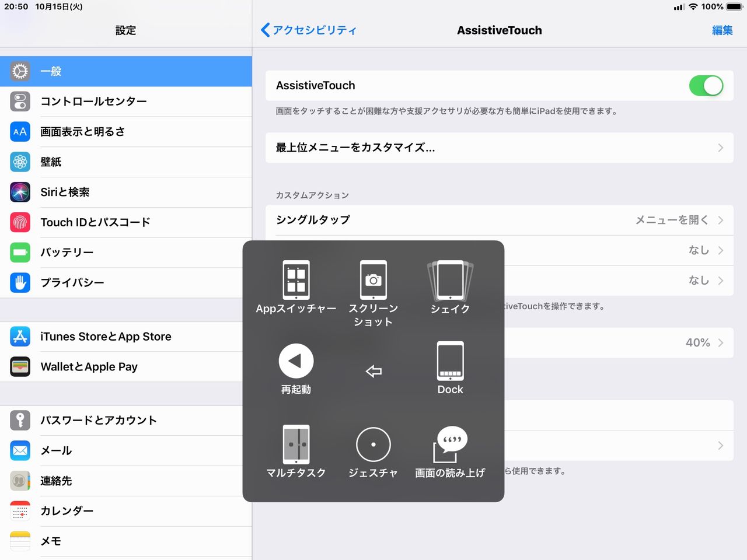This screenshot has height=560, width=747.
Task: Open メモ notes settings icon
Action: pos(20,541)
